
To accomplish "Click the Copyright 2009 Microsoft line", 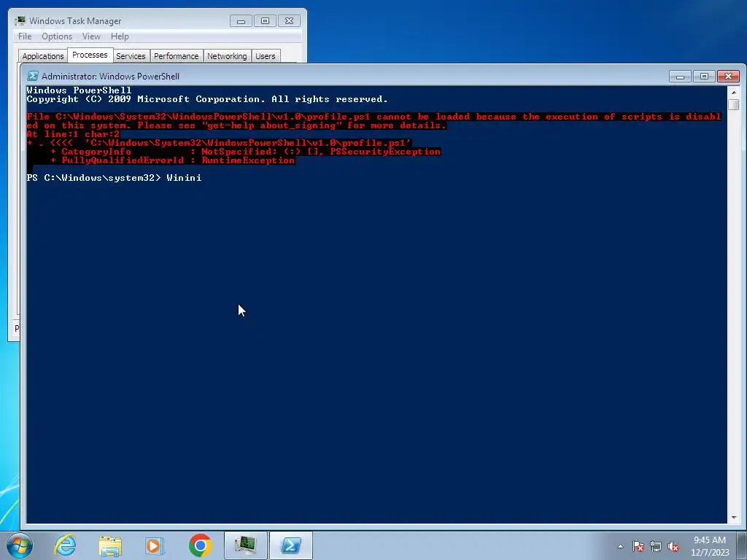I will (207, 99).
